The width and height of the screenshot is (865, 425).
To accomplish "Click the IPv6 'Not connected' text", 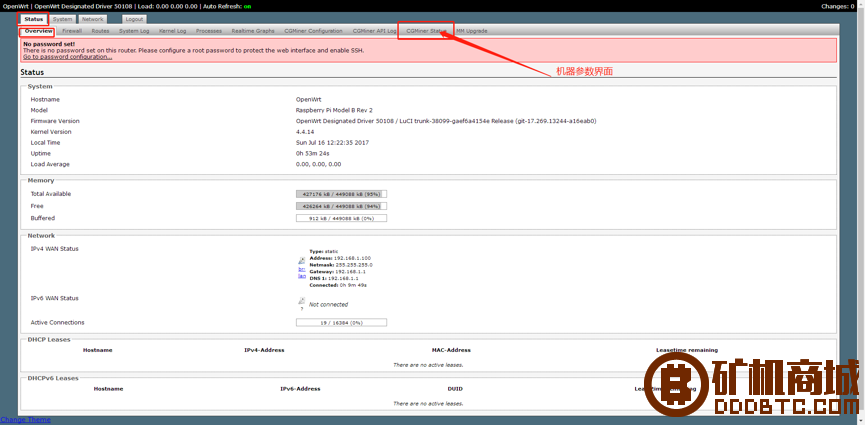I will click(328, 305).
